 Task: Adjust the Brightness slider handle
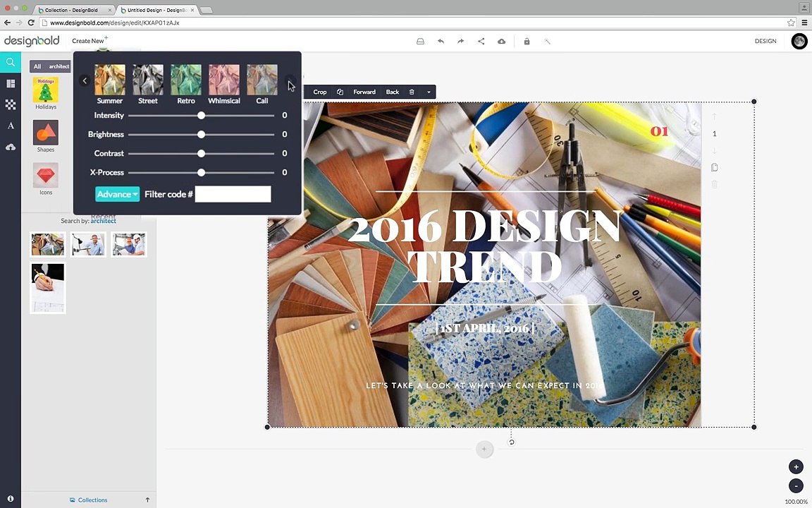[201, 134]
